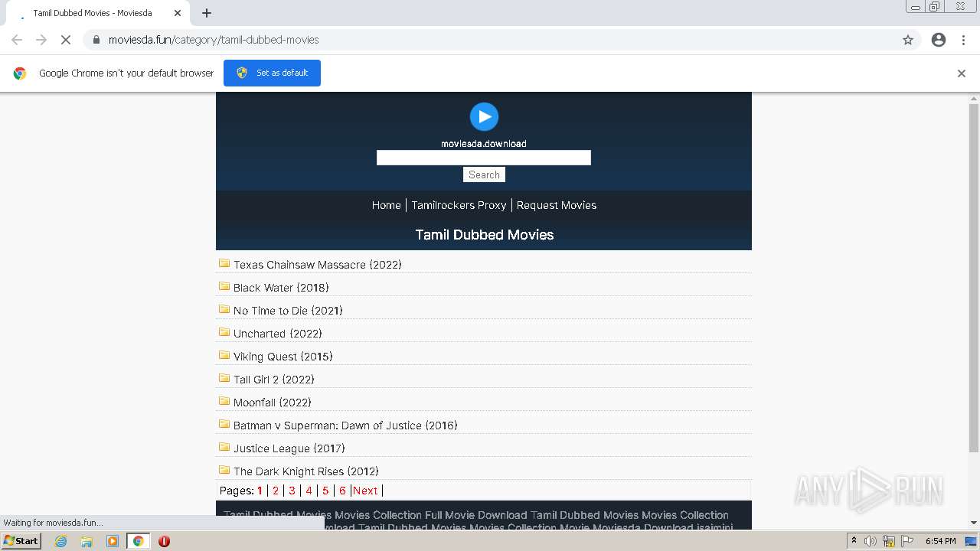This screenshot has height=551, width=980.
Task: Open a new tab with the plus button
Action: pos(207,13)
